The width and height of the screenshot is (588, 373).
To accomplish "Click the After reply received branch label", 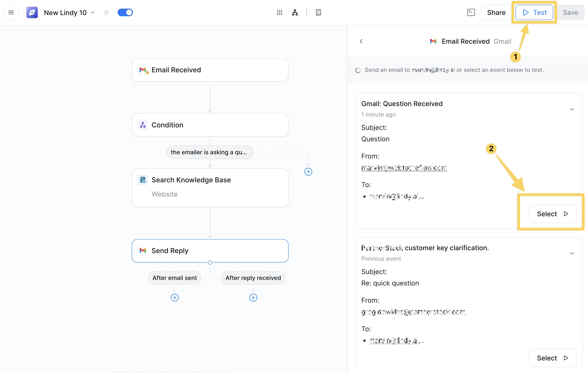I will [253, 278].
